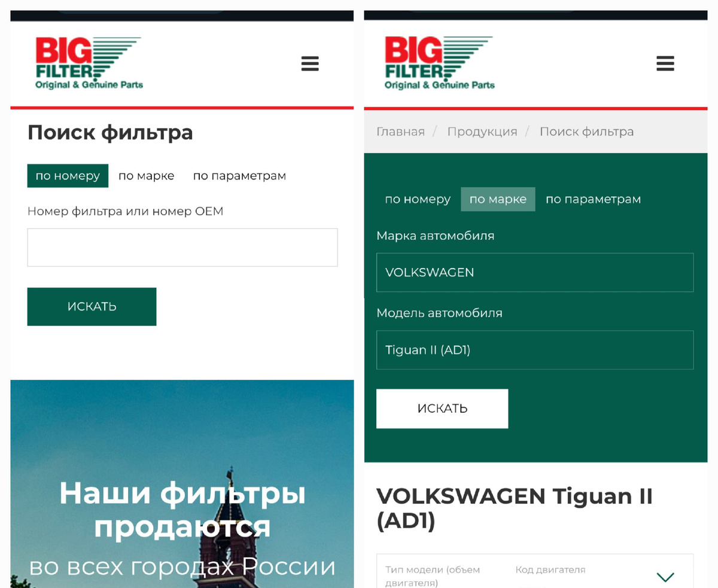Click Поиск фильтра breadcrumb item
Image resolution: width=718 pixels, height=588 pixels.
pos(586,132)
